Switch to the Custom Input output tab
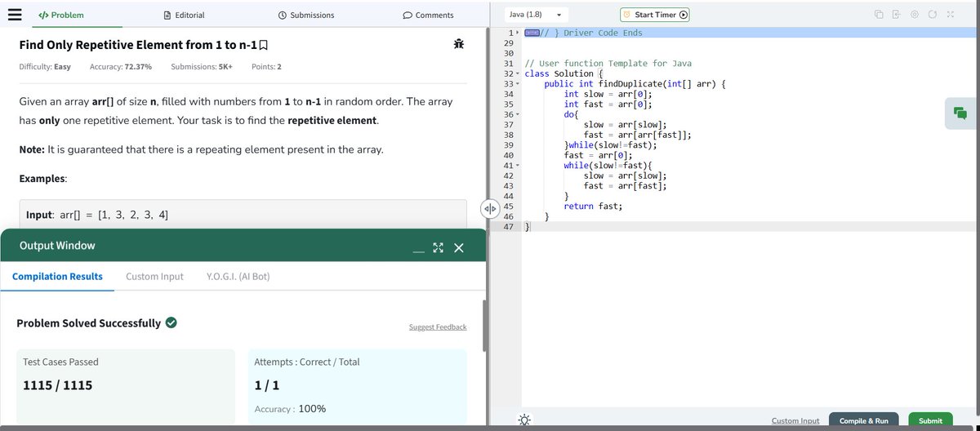 pos(154,276)
